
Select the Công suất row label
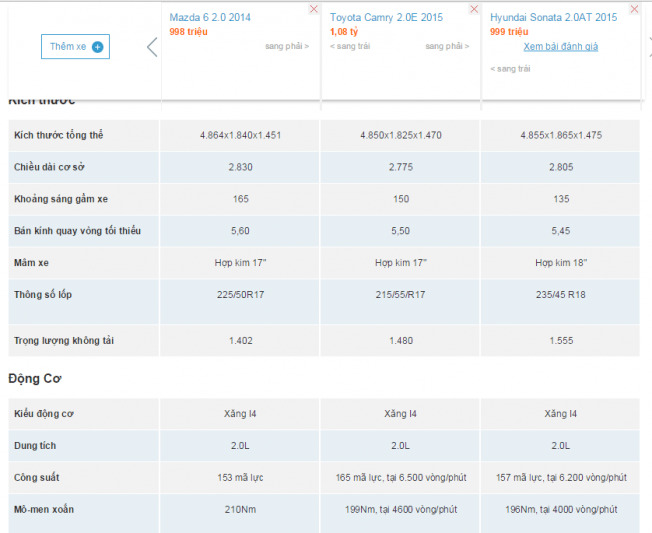point(37,478)
